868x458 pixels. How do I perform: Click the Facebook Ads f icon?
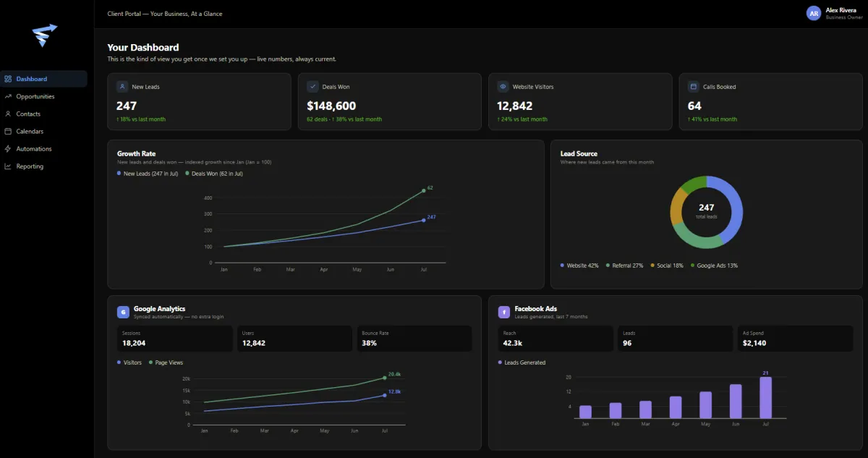(x=504, y=312)
